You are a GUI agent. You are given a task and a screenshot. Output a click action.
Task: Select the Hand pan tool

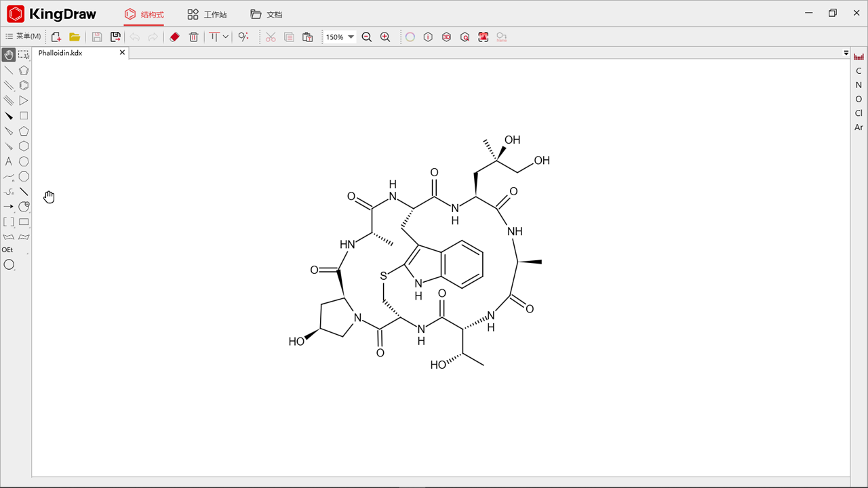8,55
